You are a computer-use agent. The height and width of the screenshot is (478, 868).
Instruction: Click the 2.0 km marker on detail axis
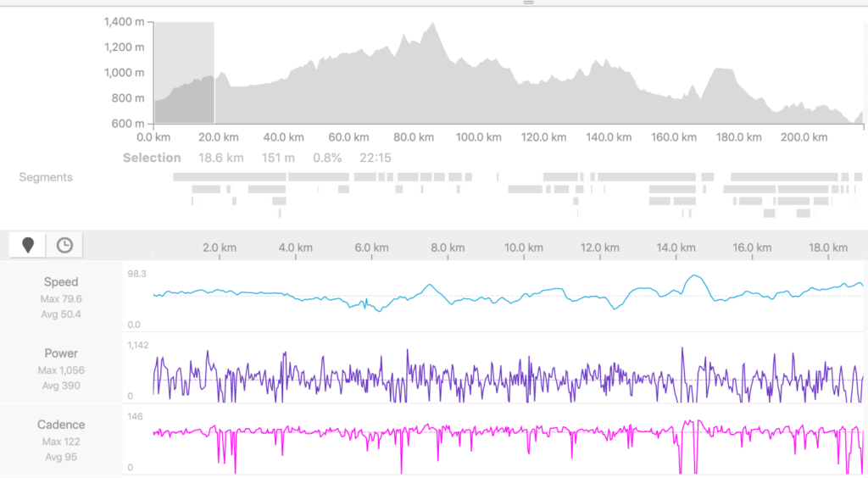coord(220,247)
